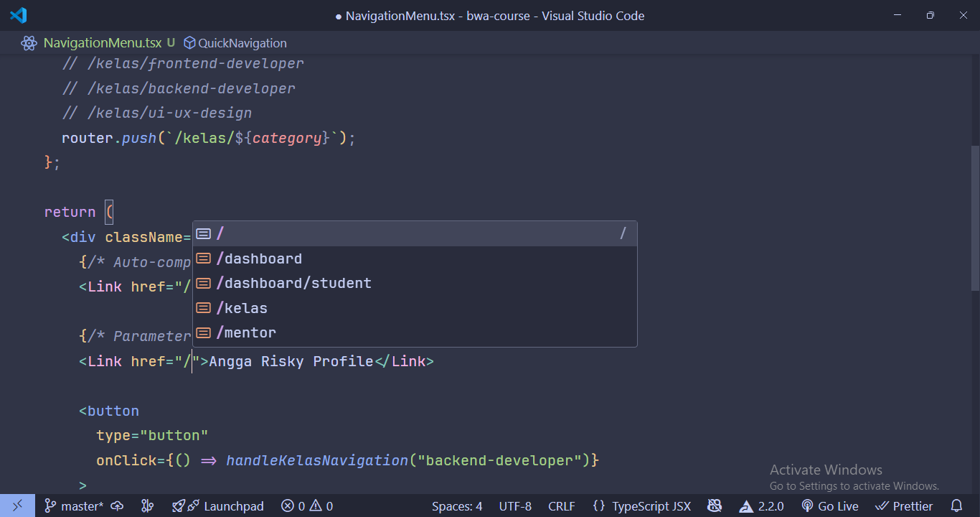Change the TypeScript JSX language mode
Image resolution: width=980 pixels, height=517 pixels.
642,506
